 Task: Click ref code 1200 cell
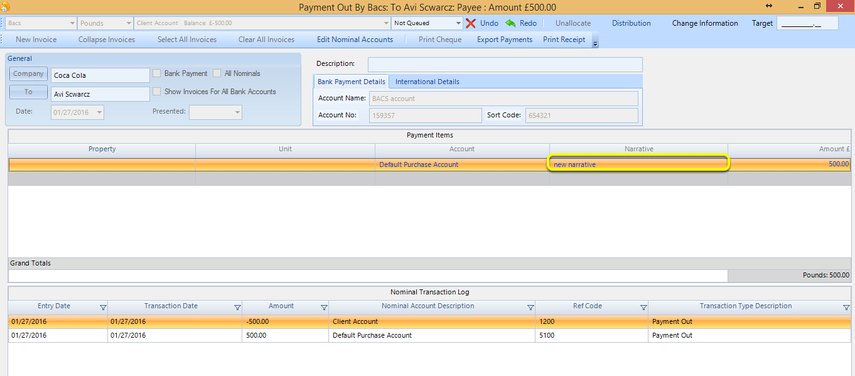pyautogui.click(x=592, y=322)
